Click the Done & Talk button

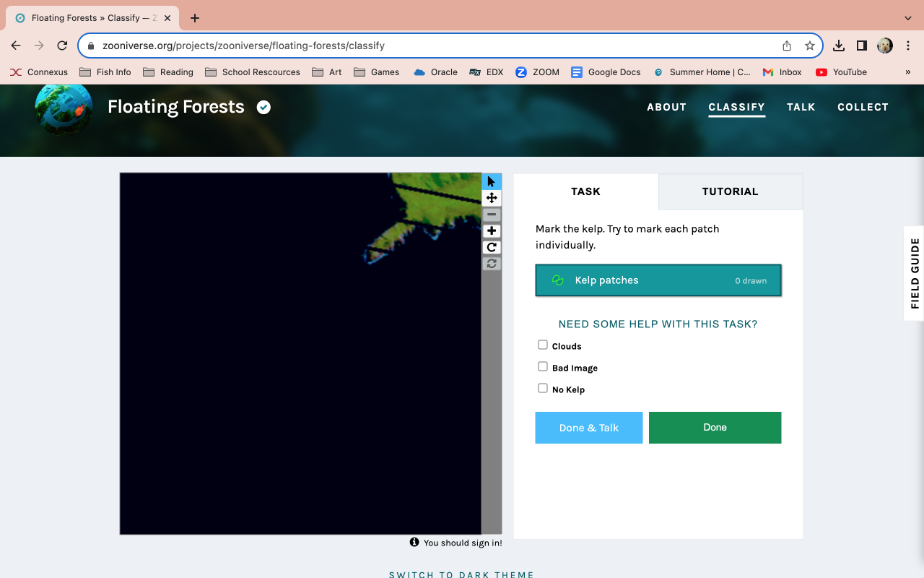point(588,428)
